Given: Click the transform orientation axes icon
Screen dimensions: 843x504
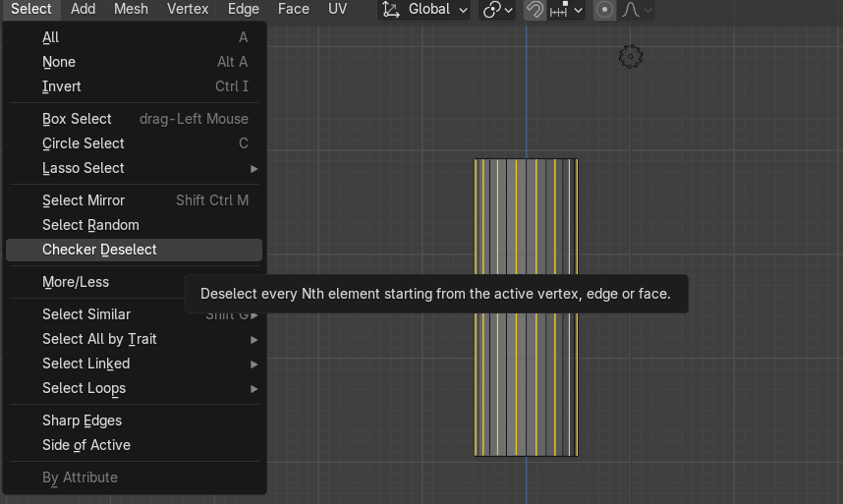Looking at the screenshot, I should [x=392, y=10].
